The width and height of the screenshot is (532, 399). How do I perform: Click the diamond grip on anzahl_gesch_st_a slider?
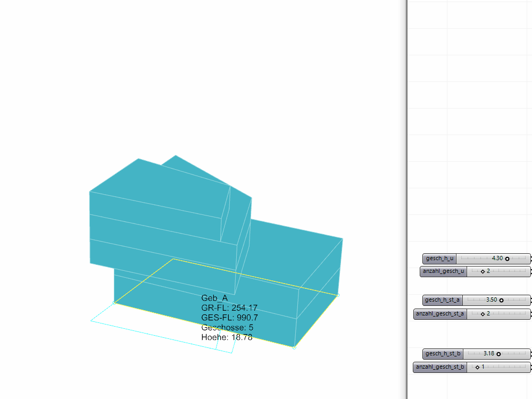coord(483,314)
